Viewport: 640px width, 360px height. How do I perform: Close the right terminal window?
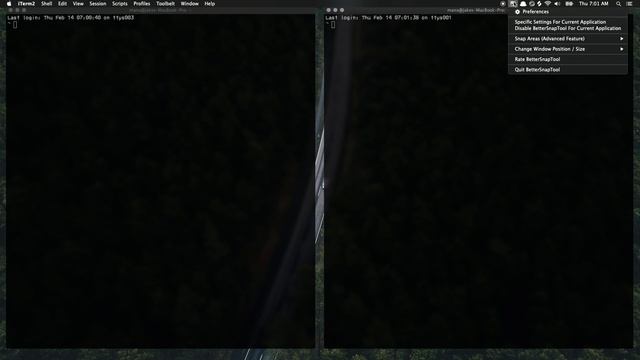coord(329,10)
